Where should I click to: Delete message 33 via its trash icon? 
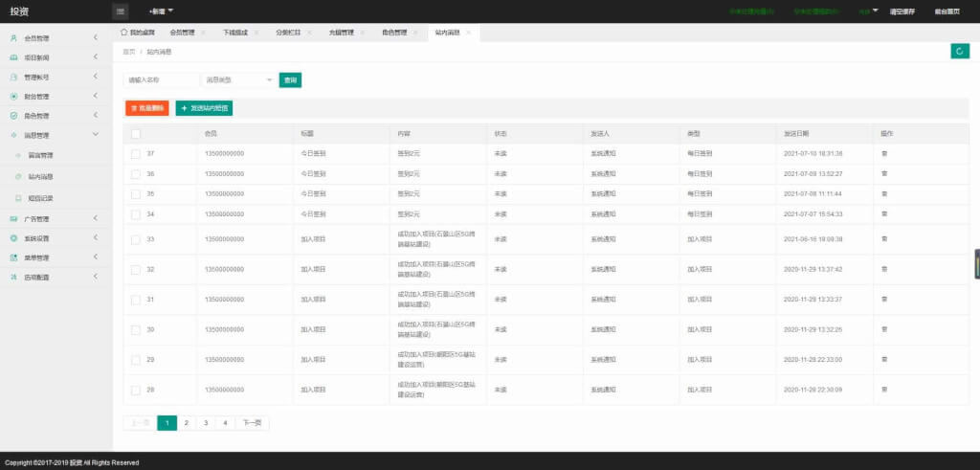(883, 238)
